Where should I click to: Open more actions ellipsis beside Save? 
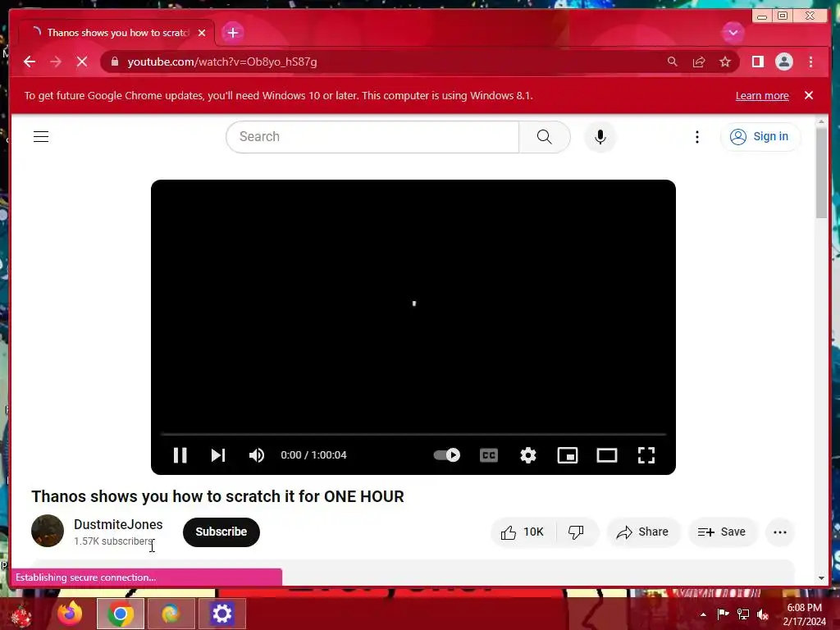coord(780,532)
